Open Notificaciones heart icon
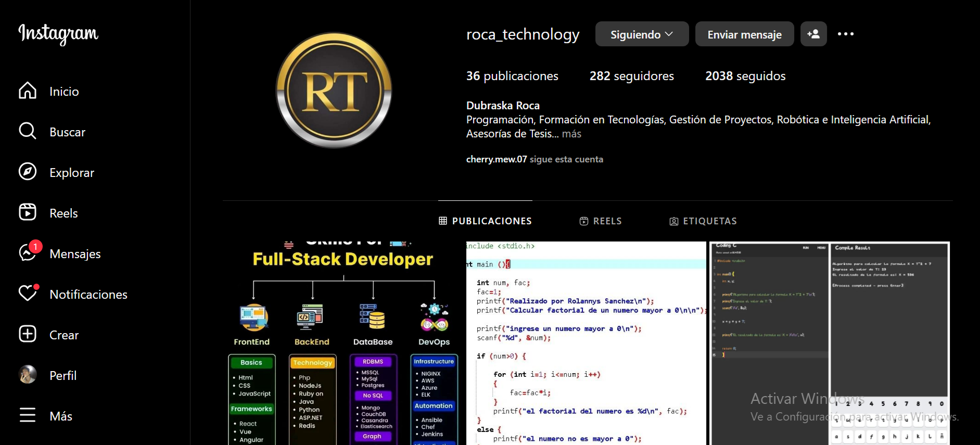Image resolution: width=980 pixels, height=445 pixels. [x=28, y=294]
